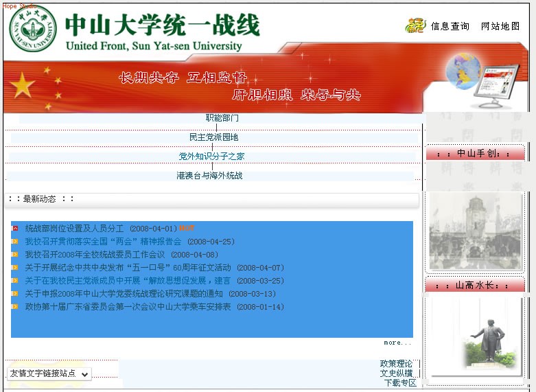536x392 pixels.
Task: Click the Hope Studio text in corner
Action: pyautogui.click(x=19, y=6)
